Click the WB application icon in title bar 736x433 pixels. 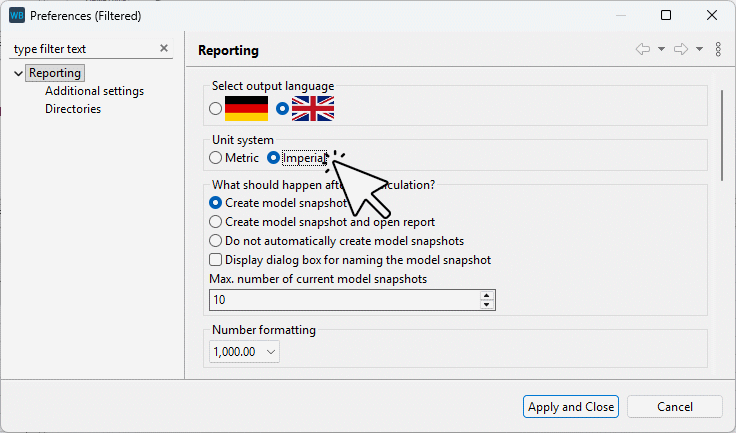[x=17, y=15]
